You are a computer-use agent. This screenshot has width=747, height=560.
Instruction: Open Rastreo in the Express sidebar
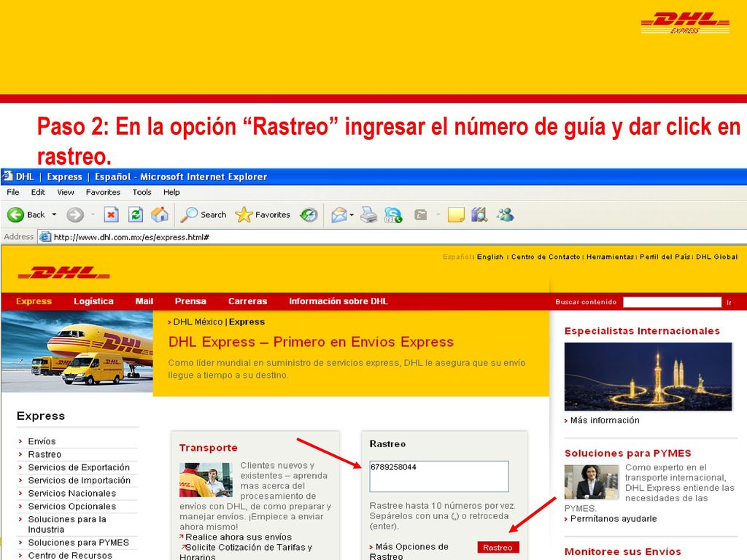pos(44,454)
